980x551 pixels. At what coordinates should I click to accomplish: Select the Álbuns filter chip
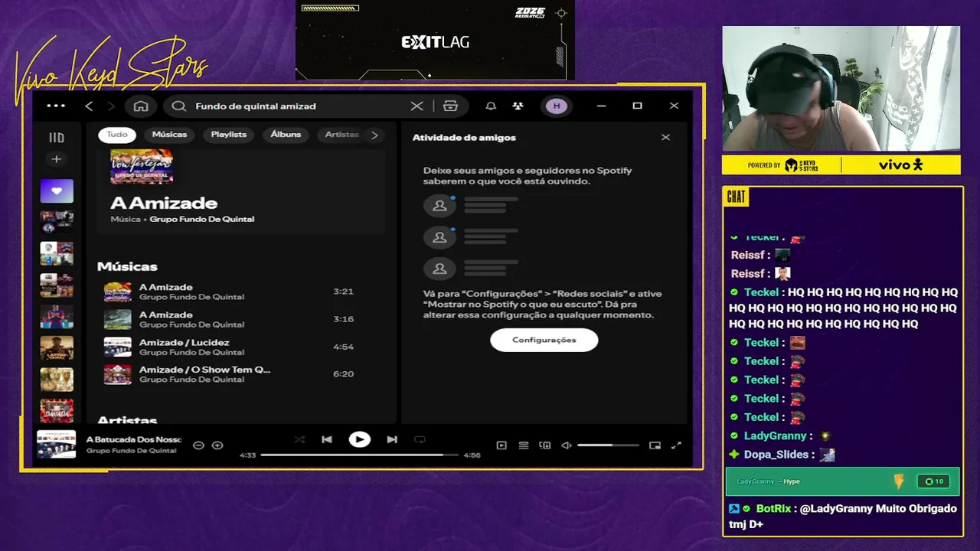click(286, 135)
